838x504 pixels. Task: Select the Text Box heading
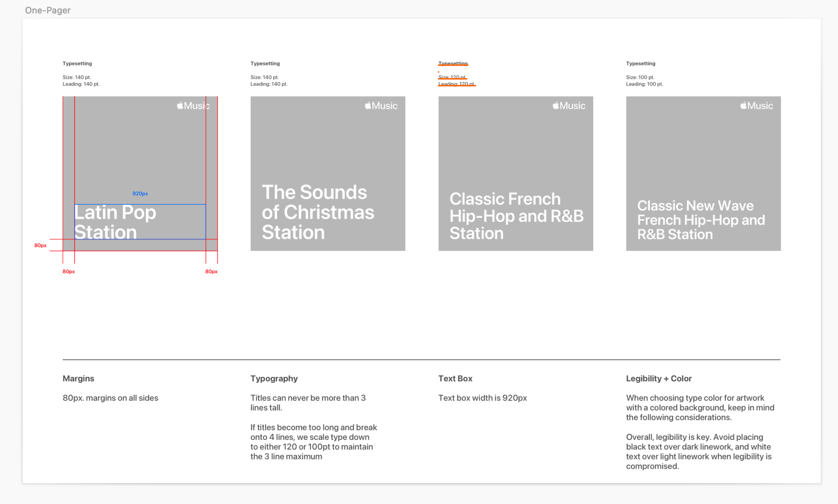pyautogui.click(x=455, y=378)
